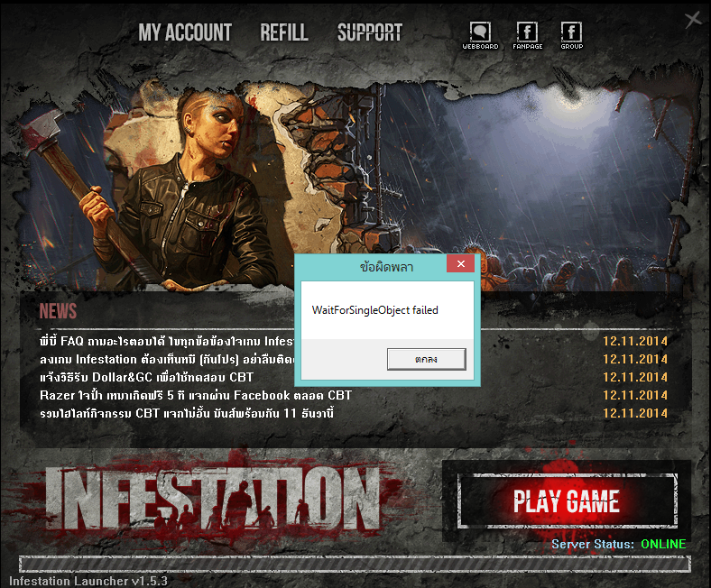Open the Webboard speech bubble icon
The height and width of the screenshot is (588, 711).
pyautogui.click(x=480, y=33)
